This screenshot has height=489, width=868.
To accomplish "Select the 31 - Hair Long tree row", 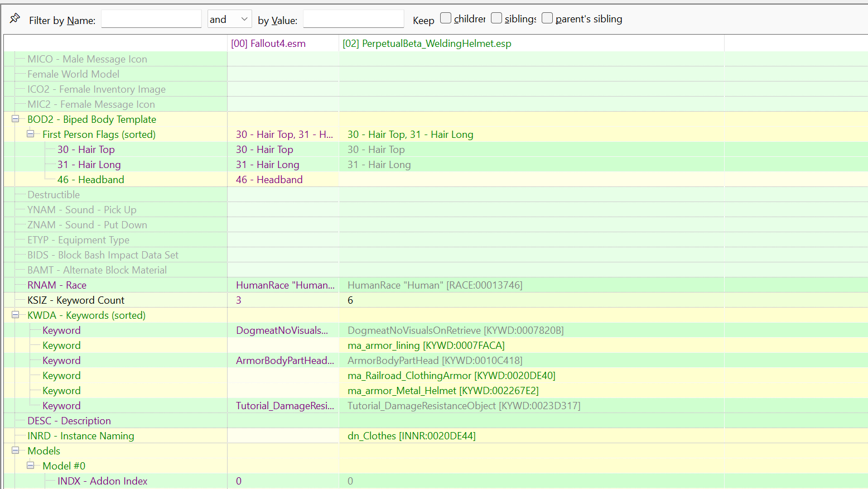I will click(x=89, y=165).
